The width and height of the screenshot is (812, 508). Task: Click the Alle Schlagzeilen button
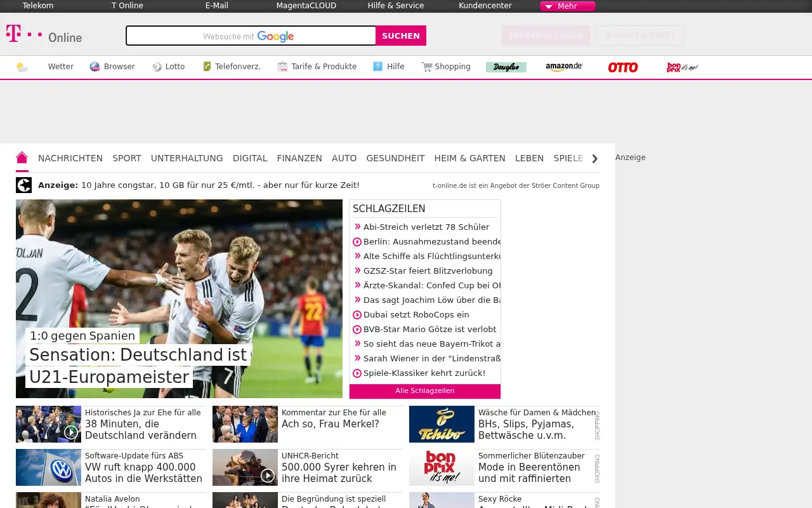click(425, 391)
